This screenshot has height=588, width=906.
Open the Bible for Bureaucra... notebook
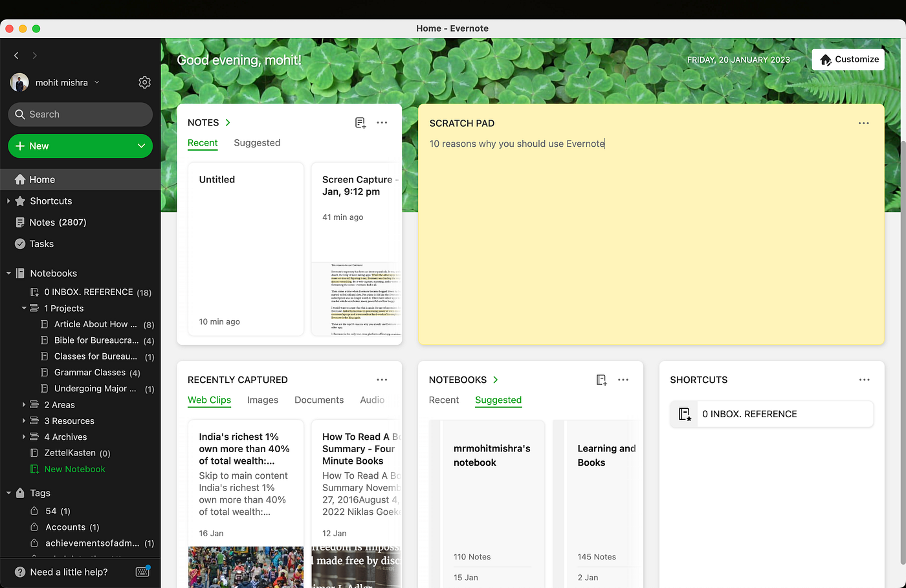tap(96, 341)
